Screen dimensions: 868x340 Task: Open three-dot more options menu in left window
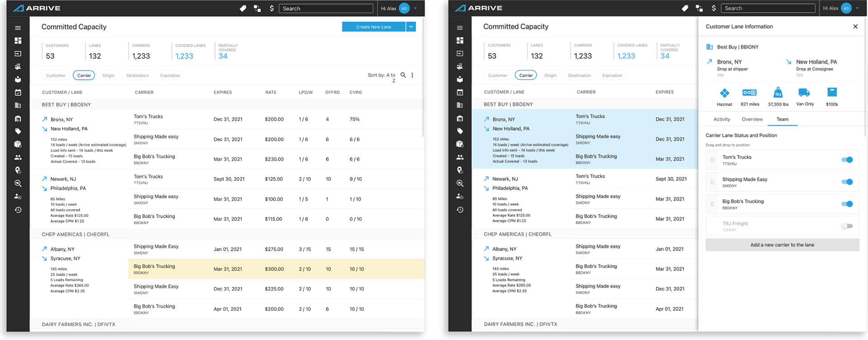click(x=412, y=75)
